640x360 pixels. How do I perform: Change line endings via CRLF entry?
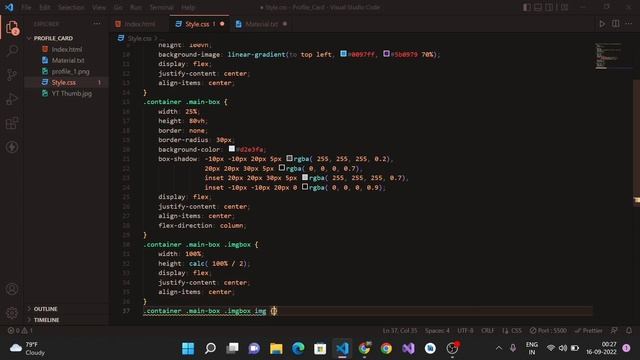tap(487, 330)
